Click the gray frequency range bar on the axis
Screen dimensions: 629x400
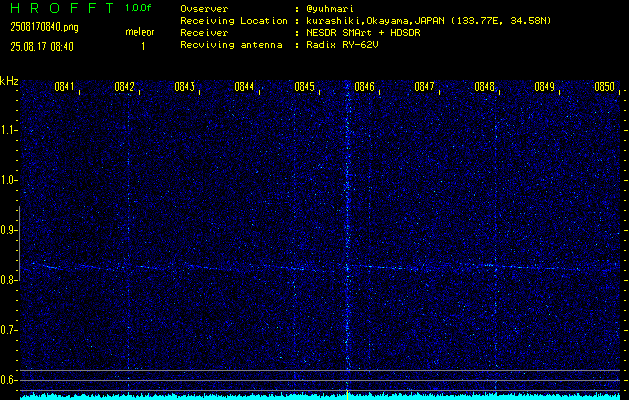[19, 243]
